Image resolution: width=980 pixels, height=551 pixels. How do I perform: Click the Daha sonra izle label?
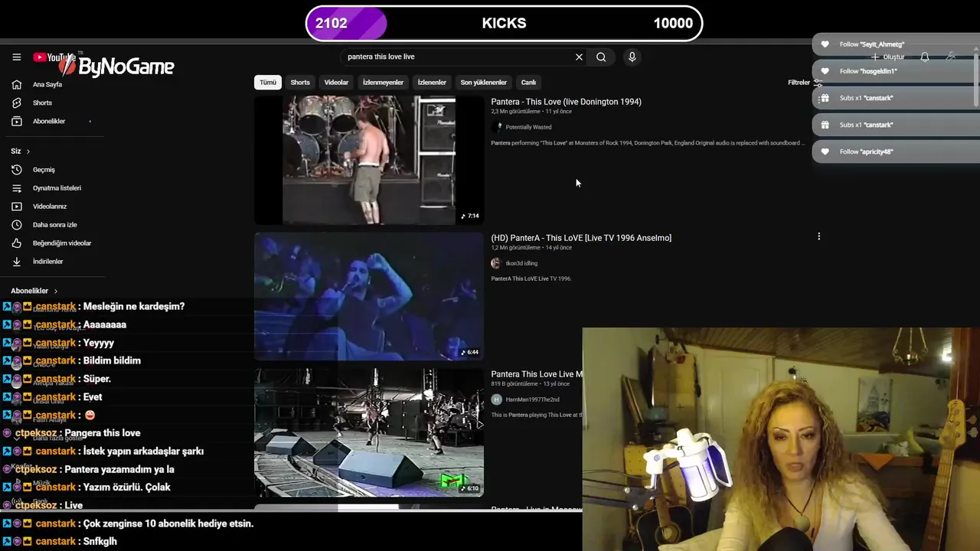click(55, 225)
